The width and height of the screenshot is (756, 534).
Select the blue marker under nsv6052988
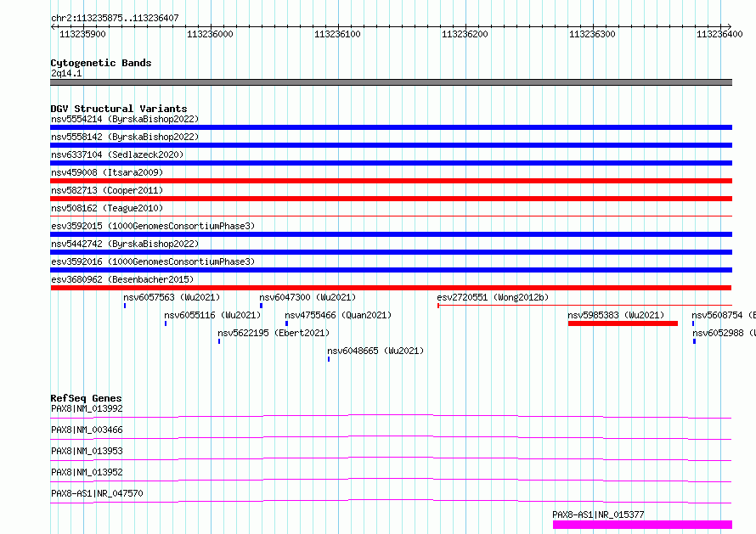[694, 341]
